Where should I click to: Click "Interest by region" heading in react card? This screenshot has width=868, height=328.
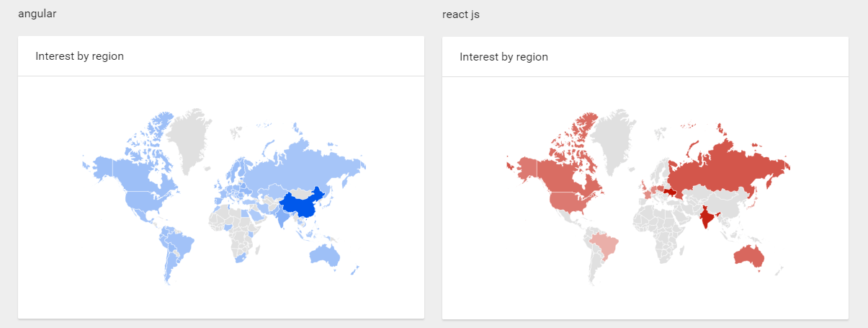point(504,56)
